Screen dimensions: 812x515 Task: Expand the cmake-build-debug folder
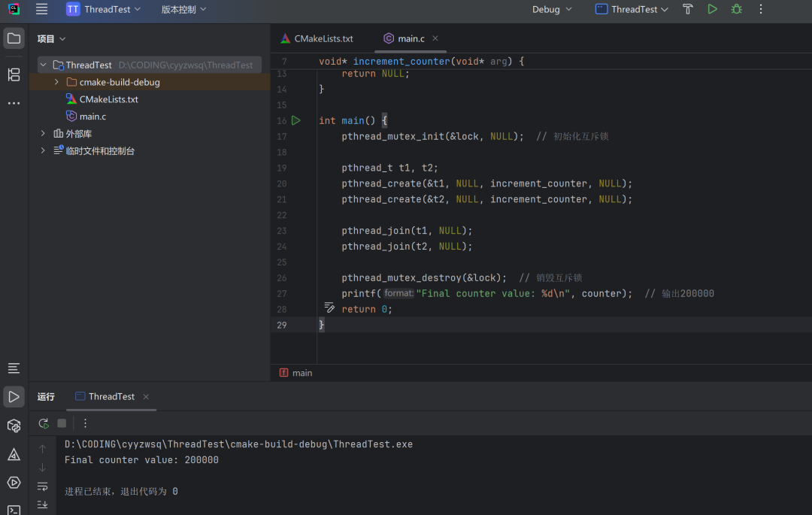(56, 82)
